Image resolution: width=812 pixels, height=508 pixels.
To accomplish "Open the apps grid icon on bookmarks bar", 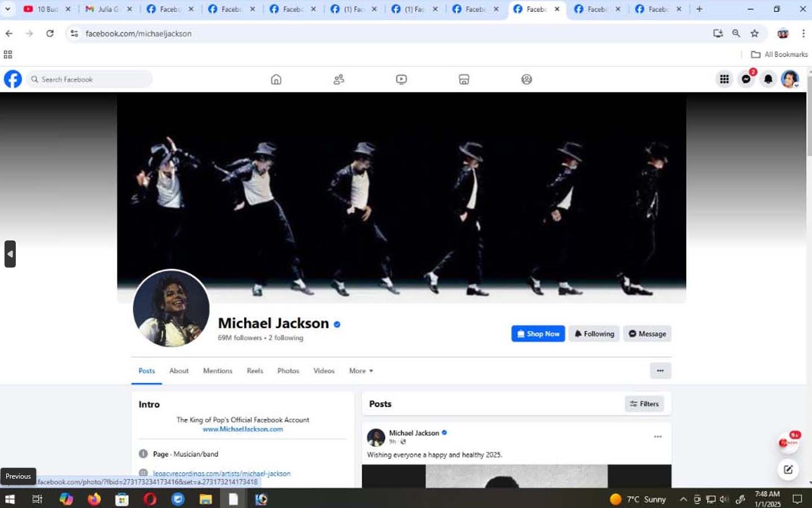I will point(8,54).
